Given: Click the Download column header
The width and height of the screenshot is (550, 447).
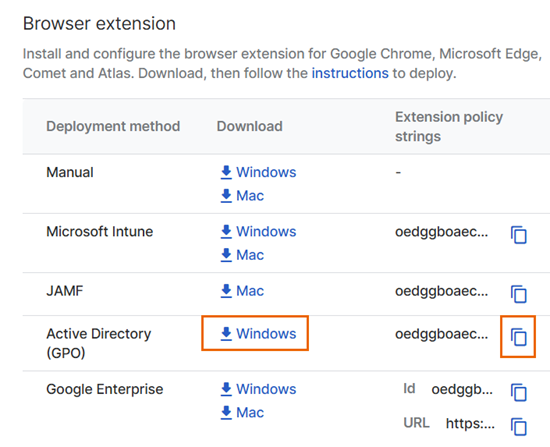Looking at the screenshot, I should tap(249, 126).
